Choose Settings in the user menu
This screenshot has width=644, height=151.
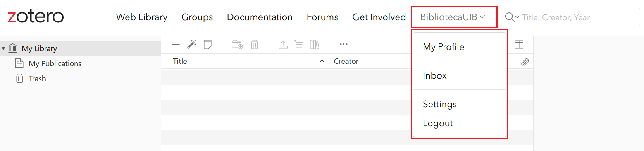click(x=460, y=104)
